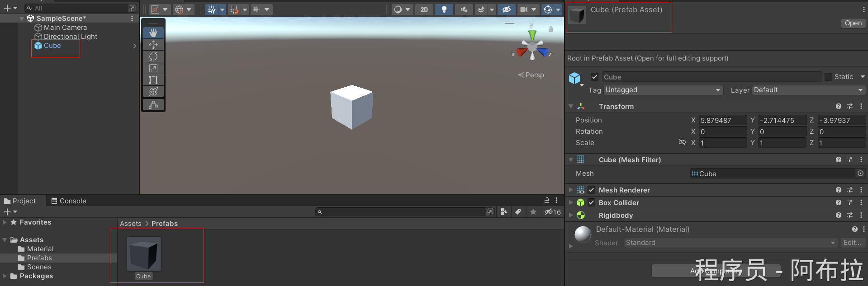Enable the Static checkbox
The height and width of the screenshot is (286, 868).
(x=828, y=77)
